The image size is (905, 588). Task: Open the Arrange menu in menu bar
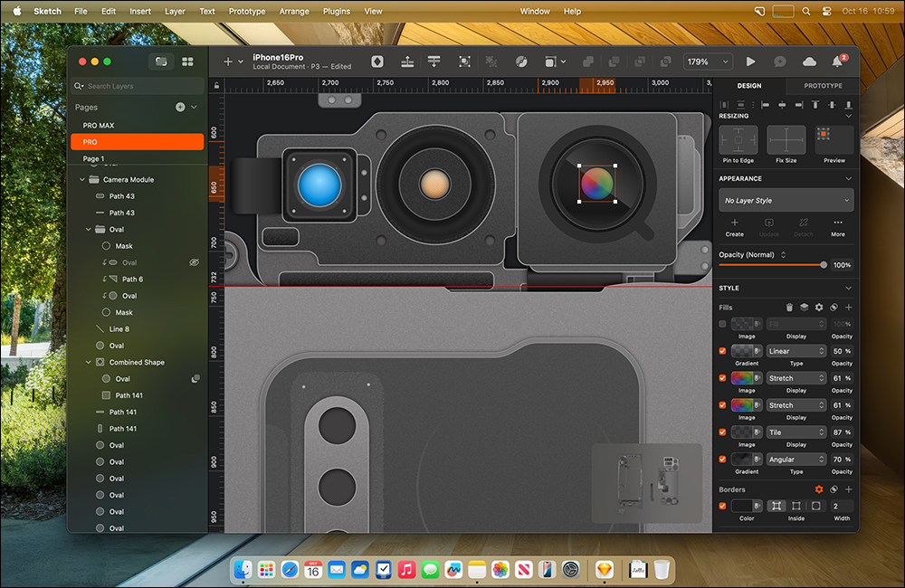[294, 11]
